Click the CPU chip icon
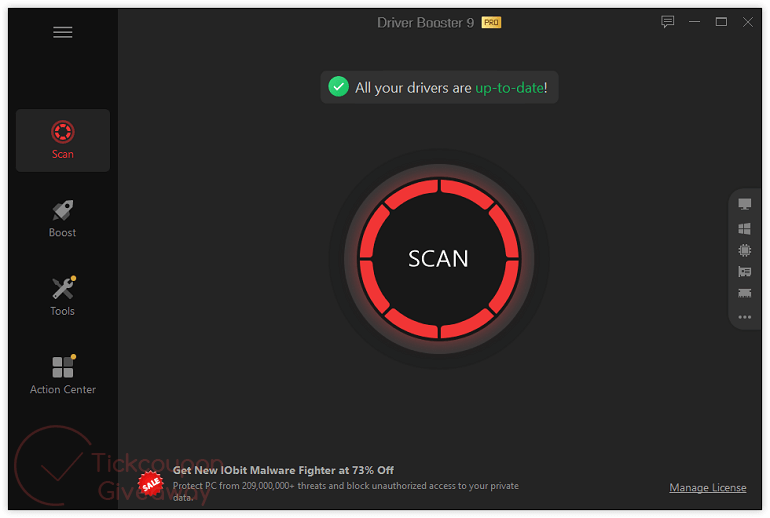The width and height of the screenshot is (770, 518). point(744,250)
